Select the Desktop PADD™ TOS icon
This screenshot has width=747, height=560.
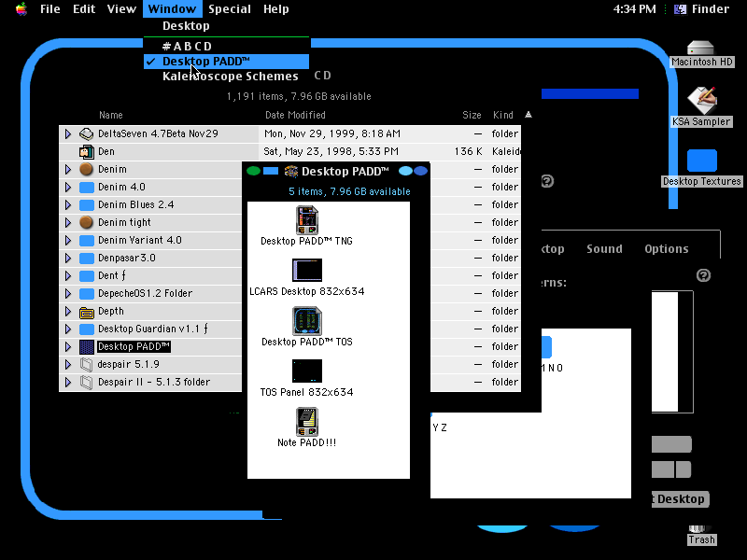pos(307,321)
